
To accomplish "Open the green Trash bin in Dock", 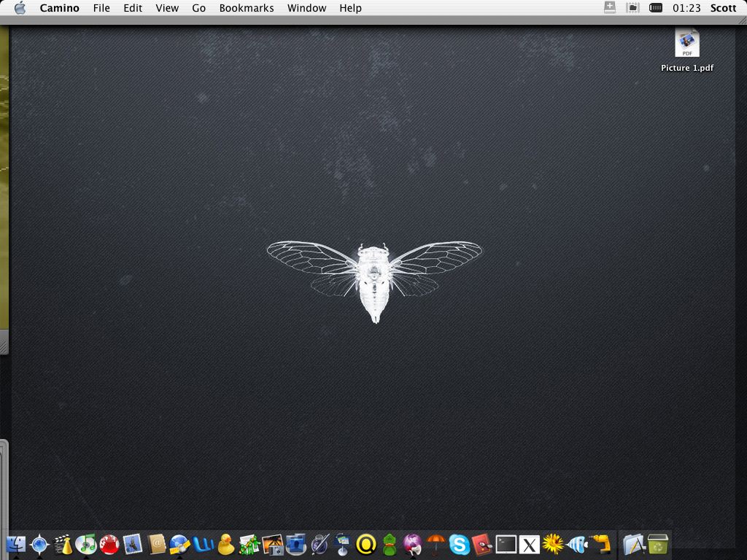I will [658, 544].
